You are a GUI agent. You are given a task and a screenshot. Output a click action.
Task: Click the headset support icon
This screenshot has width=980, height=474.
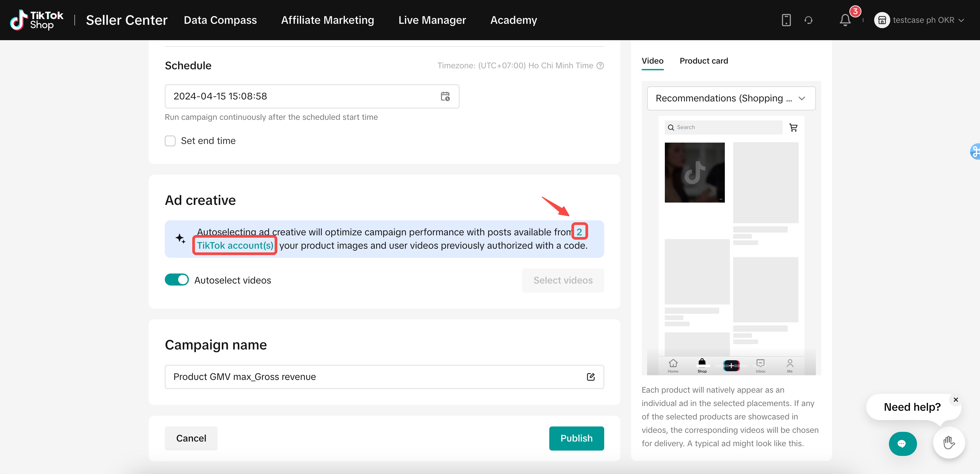[x=809, y=20]
